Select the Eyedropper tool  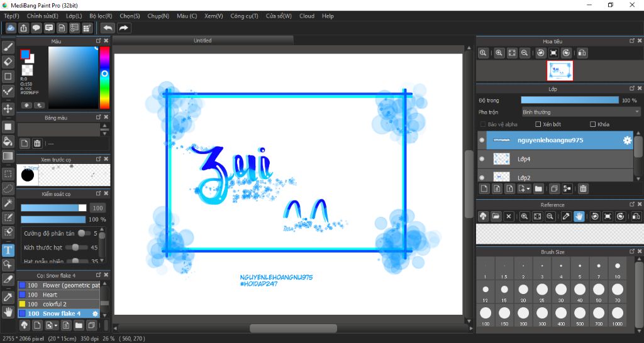point(8,297)
